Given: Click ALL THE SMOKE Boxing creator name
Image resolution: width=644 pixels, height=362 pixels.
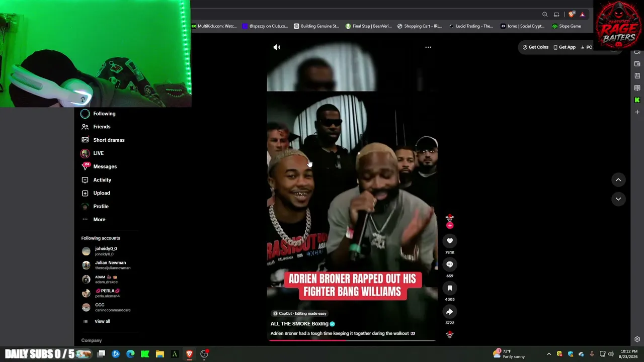Looking at the screenshot, I should click(299, 324).
